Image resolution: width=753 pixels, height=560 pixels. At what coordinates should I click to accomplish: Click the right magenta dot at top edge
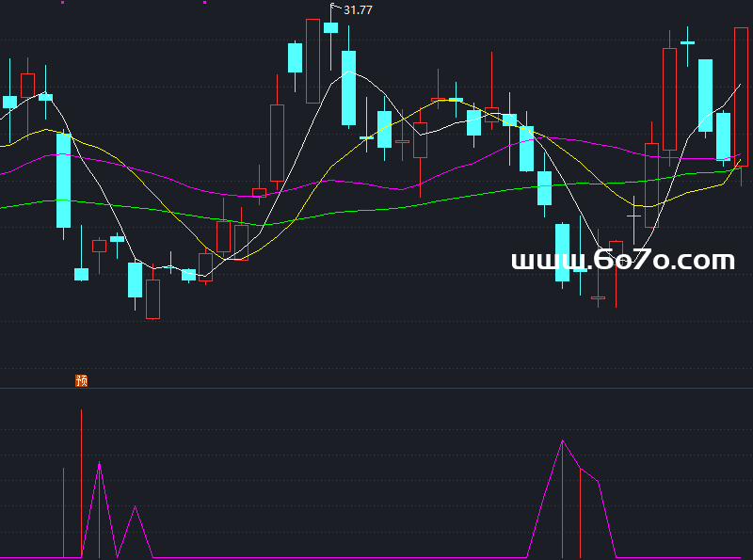click(x=205, y=2)
